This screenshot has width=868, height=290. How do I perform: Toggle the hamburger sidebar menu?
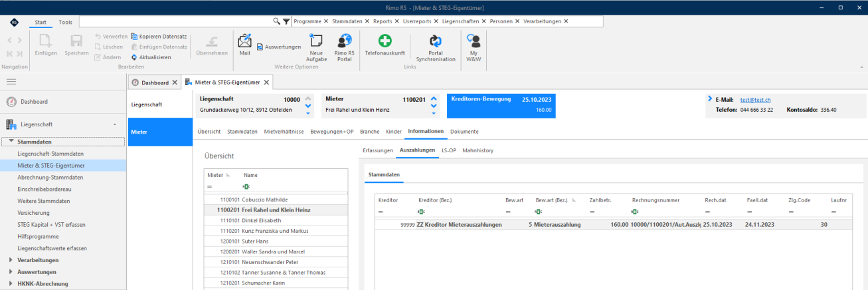click(x=11, y=81)
